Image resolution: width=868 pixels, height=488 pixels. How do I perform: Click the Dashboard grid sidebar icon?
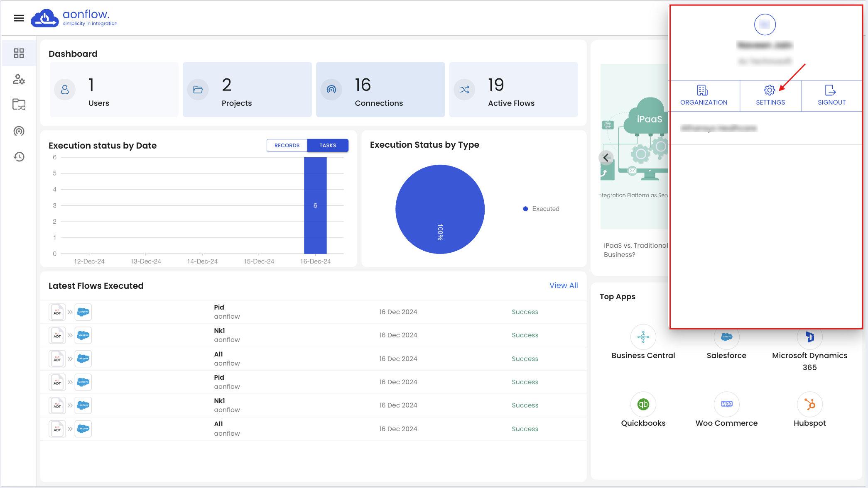click(x=19, y=53)
